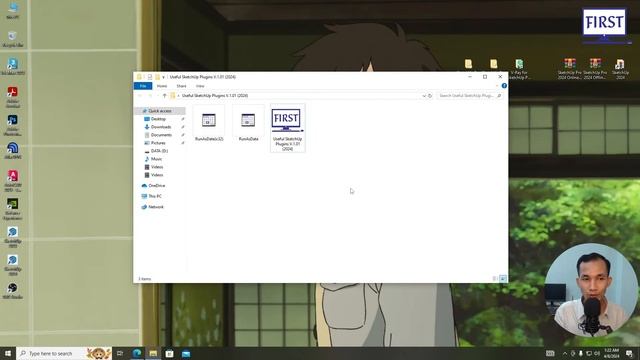Open Explorer Help via the blue question mark

[x=504, y=86]
